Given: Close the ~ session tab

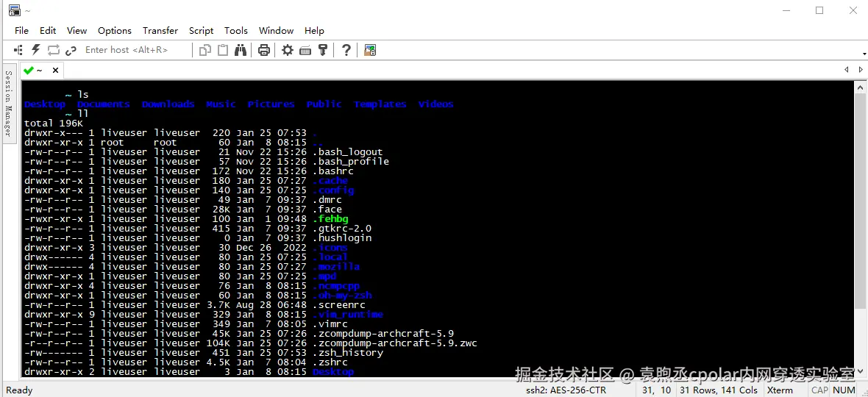Looking at the screenshot, I should pyautogui.click(x=55, y=71).
